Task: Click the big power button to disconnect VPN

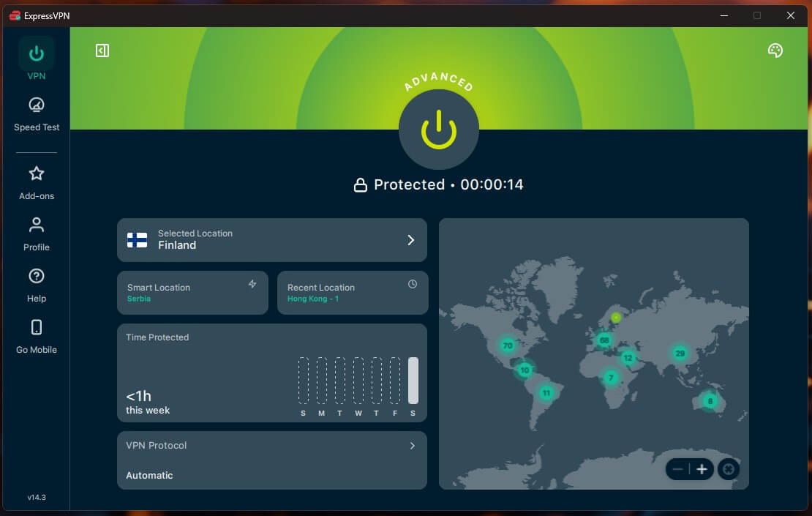Action: (439, 130)
